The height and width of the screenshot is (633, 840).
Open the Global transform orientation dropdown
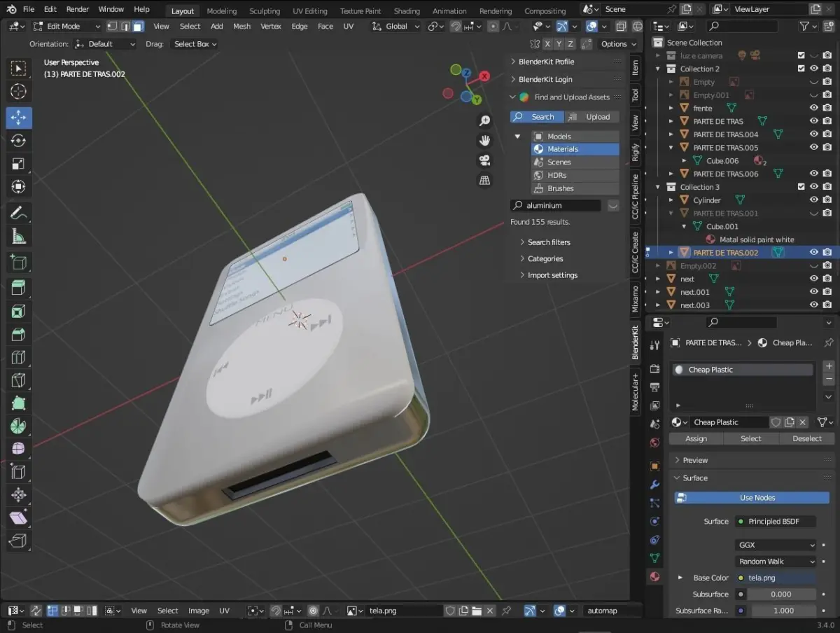(x=395, y=26)
